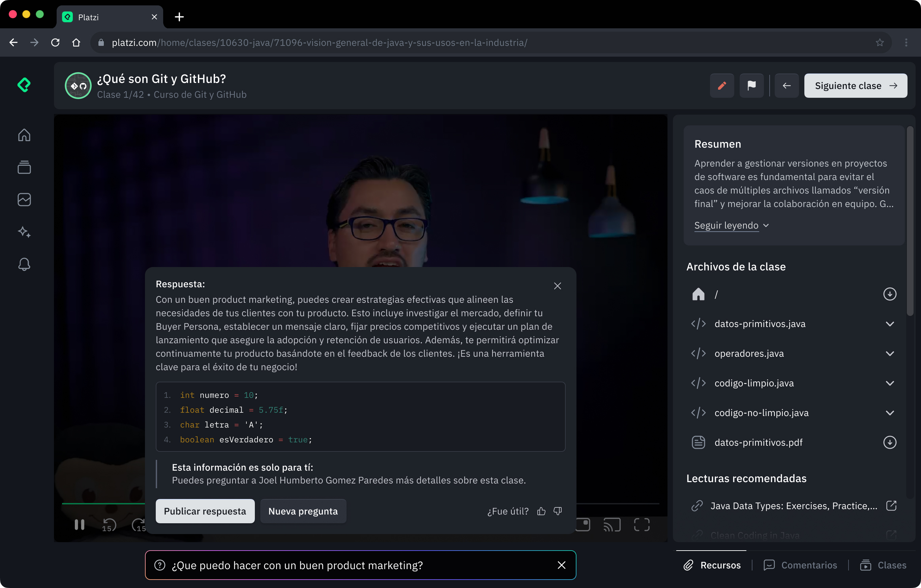The image size is (921, 588).
Task: Click the red pencil edit icon
Action: pos(722,86)
